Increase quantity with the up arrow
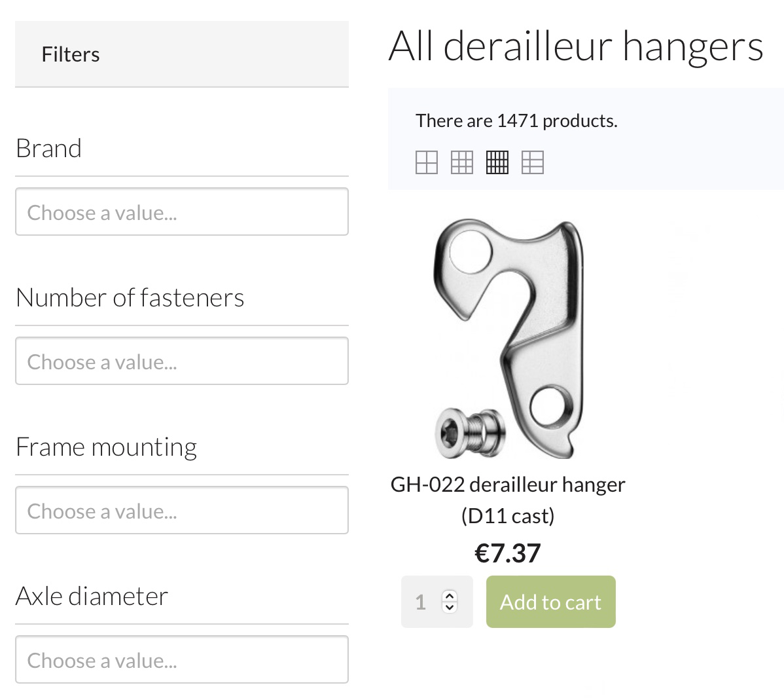This screenshot has height=698, width=784. (x=449, y=596)
